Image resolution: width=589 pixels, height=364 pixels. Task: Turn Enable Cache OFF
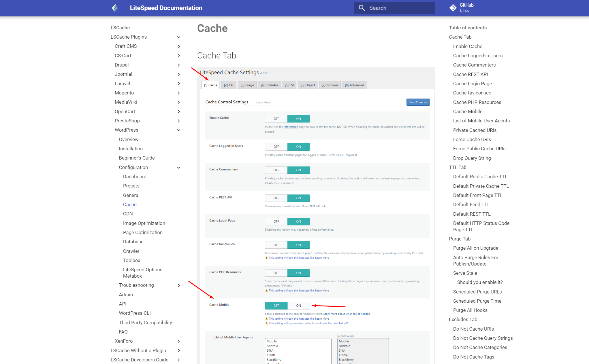click(276, 119)
